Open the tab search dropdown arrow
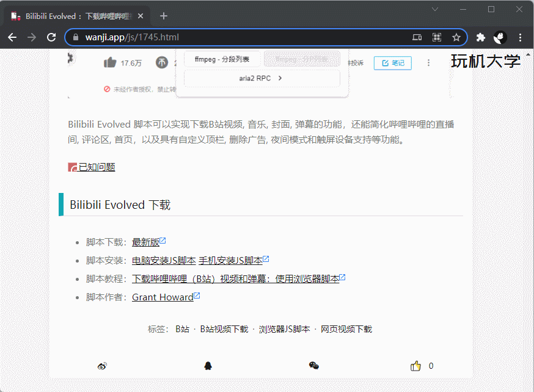 435,9
